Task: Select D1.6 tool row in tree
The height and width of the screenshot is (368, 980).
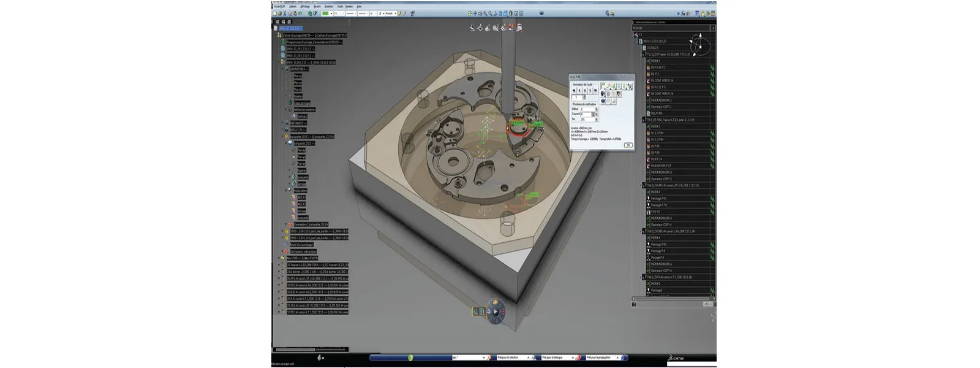Action: [317, 271]
